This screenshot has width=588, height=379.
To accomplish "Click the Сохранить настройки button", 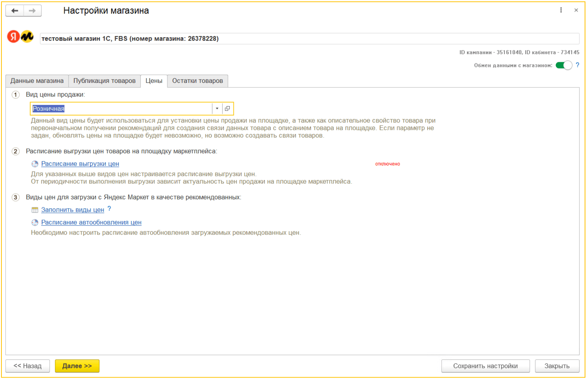I will pos(485,366).
